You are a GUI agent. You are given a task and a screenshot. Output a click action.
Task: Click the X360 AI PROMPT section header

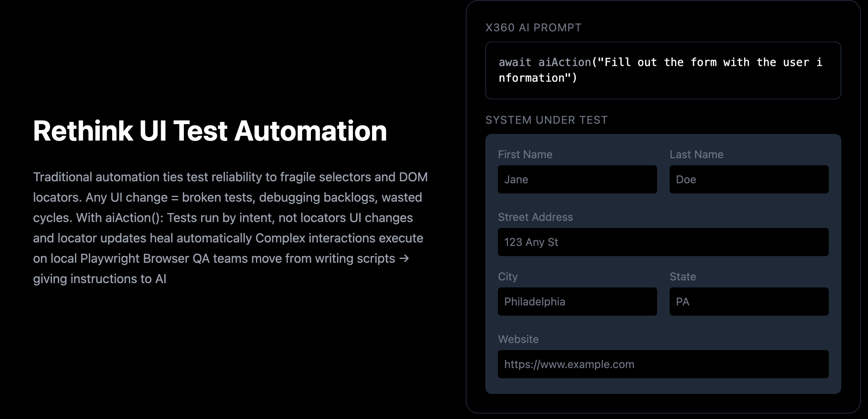[x=533, y=27]
